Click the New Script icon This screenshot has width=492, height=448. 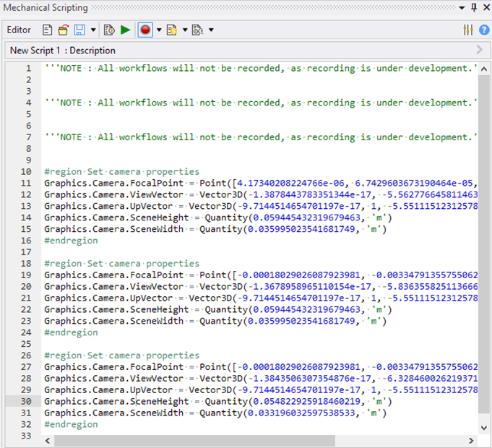(x=48, y=30)
